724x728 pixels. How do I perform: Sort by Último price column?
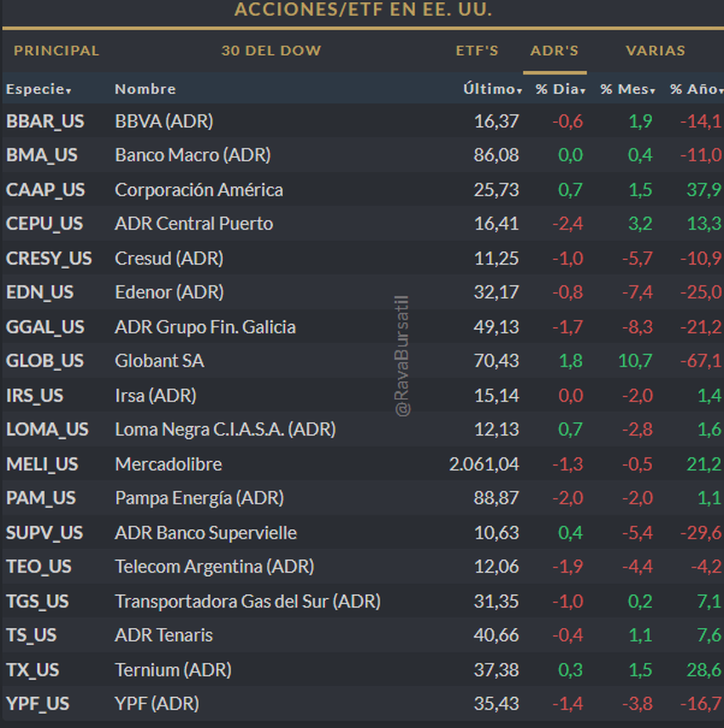coord(492,89)
